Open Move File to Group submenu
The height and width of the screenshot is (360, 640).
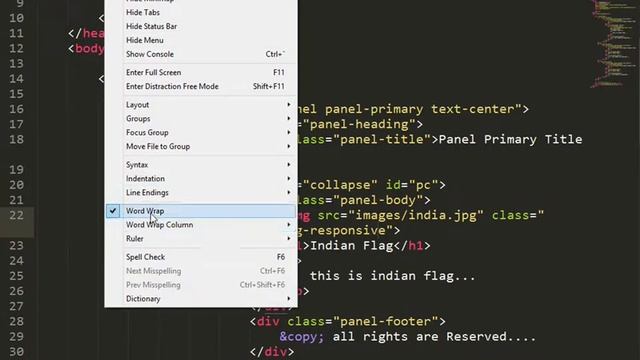200,147
